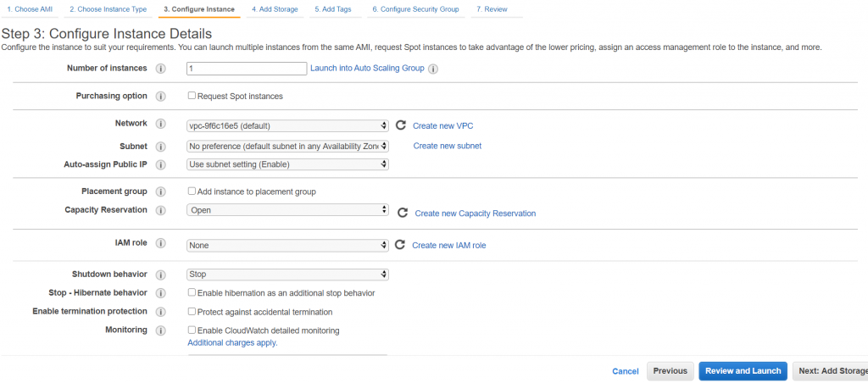The height and width of the screenshot is (383, 868).
Task: Check Protect against accidental termination
Action: point(192,312)
